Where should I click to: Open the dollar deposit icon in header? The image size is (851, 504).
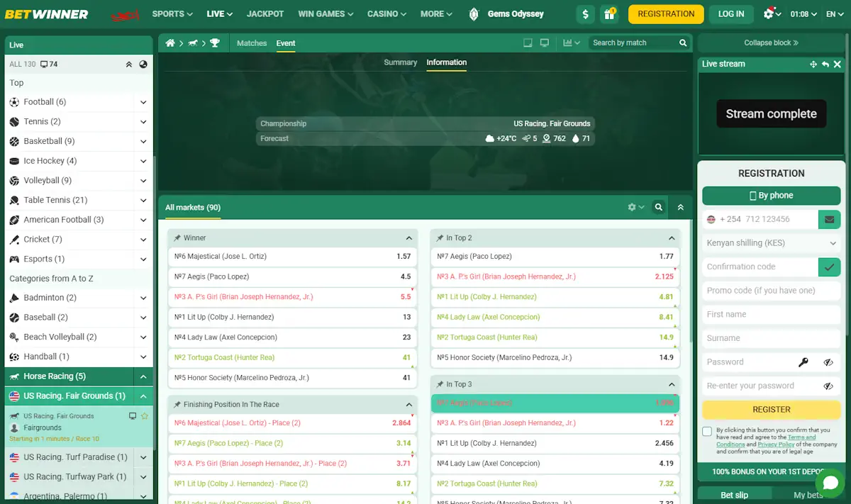tap(585, 13)
